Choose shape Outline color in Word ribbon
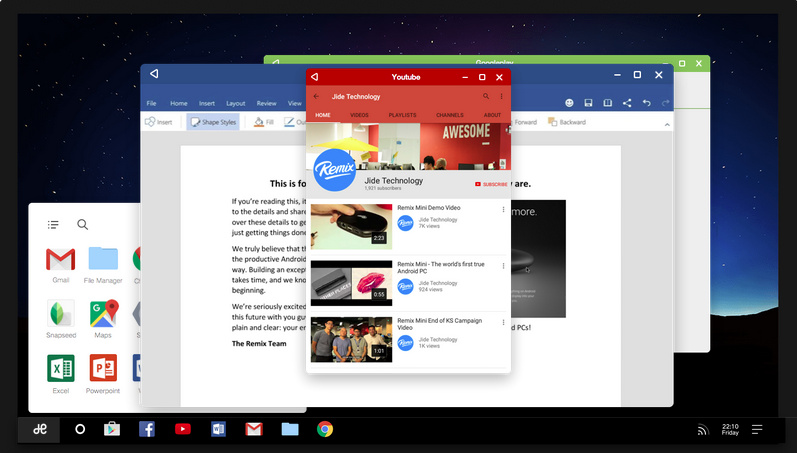 (x=295, y=122)
